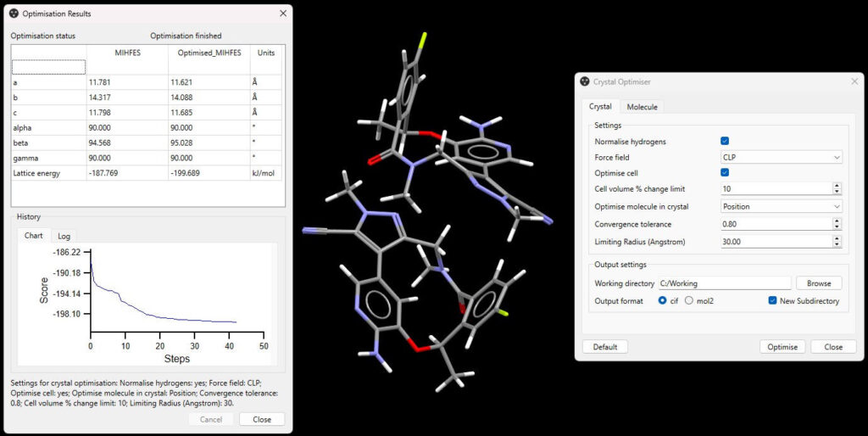
Task: Select the Chart tab in History
Action: coord(34,236)
